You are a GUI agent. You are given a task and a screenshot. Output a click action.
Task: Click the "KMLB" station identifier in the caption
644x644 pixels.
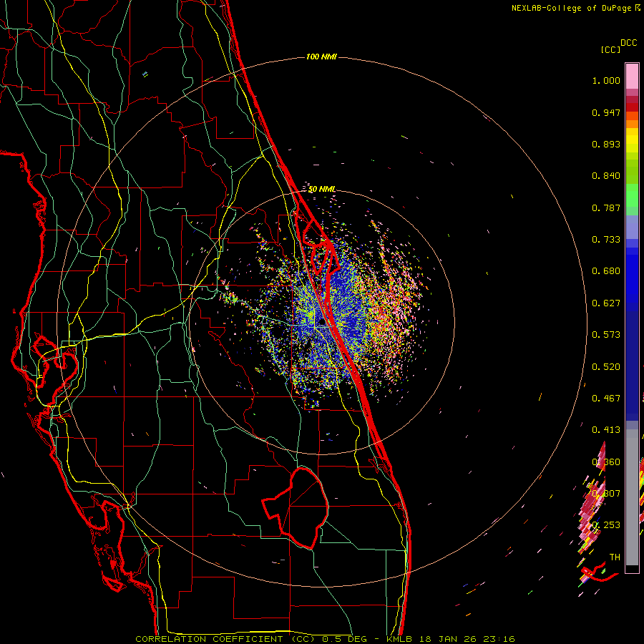click(399, 639)
